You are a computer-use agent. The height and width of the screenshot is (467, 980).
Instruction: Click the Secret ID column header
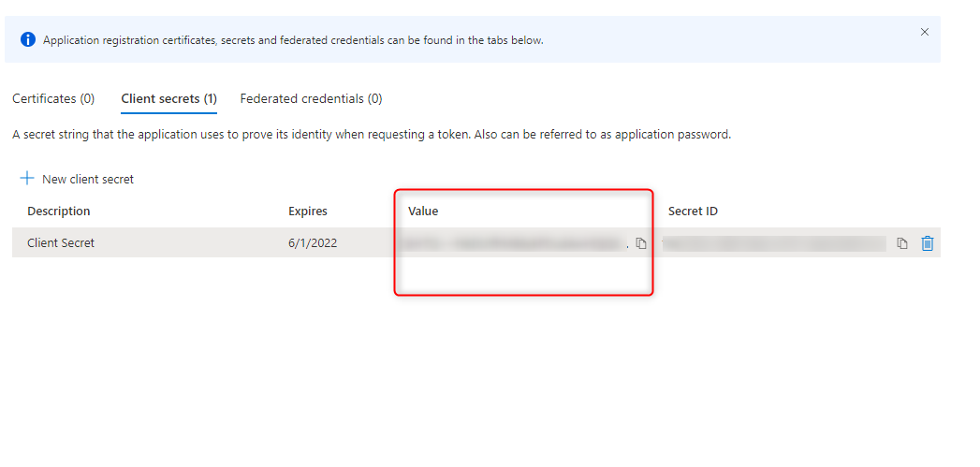693,212
